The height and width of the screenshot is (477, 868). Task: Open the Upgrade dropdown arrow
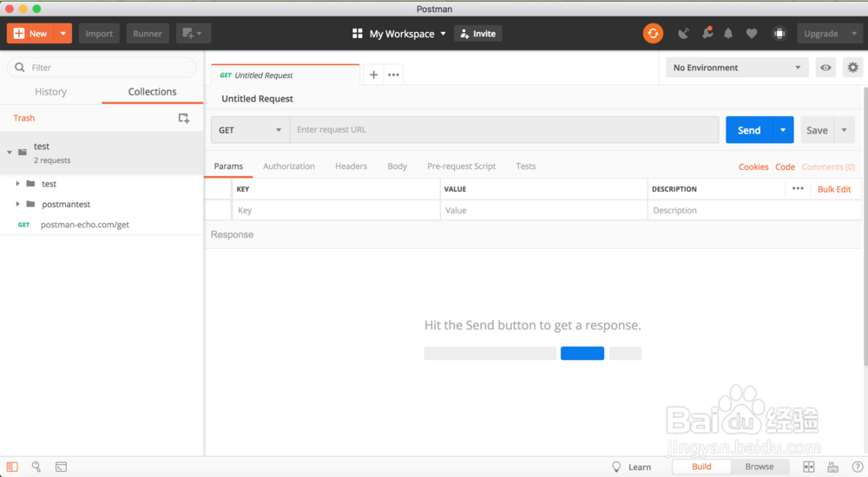pos(854,34)
